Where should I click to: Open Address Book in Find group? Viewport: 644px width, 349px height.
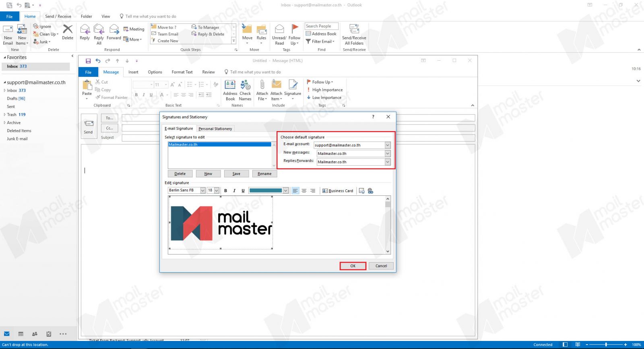(x=321, y=34)
